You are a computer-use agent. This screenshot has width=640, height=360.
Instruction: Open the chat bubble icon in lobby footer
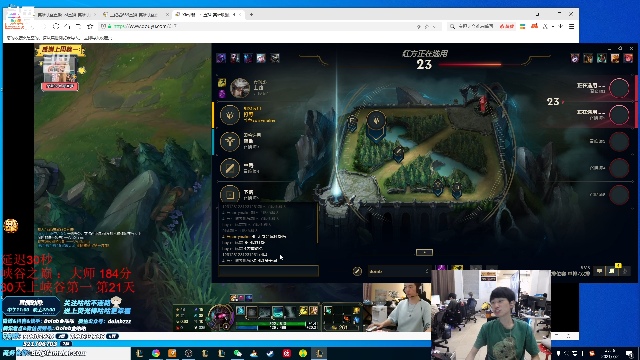click(599, 271)
